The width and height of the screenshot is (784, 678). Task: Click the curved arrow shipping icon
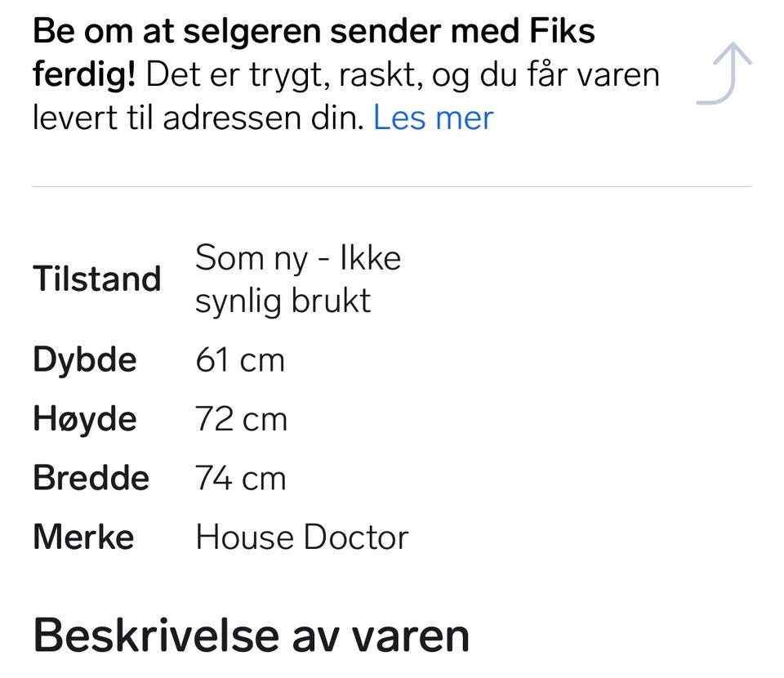tap(724, 74)
